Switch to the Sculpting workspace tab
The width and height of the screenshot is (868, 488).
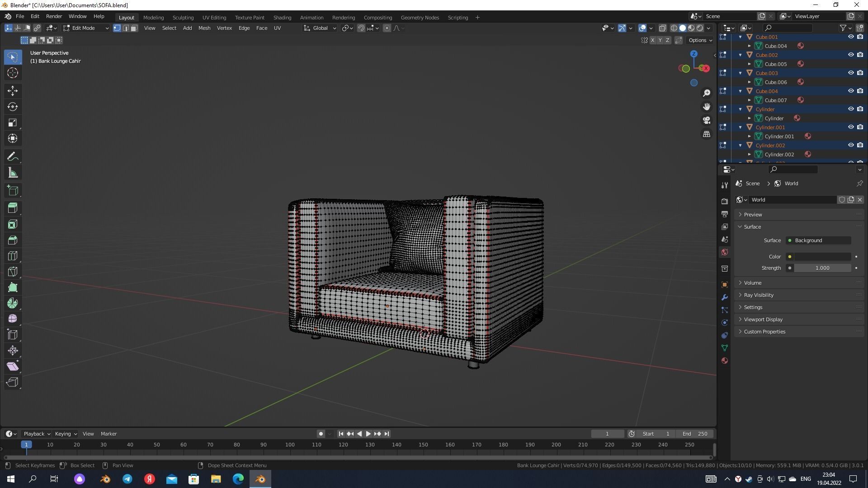183,18
